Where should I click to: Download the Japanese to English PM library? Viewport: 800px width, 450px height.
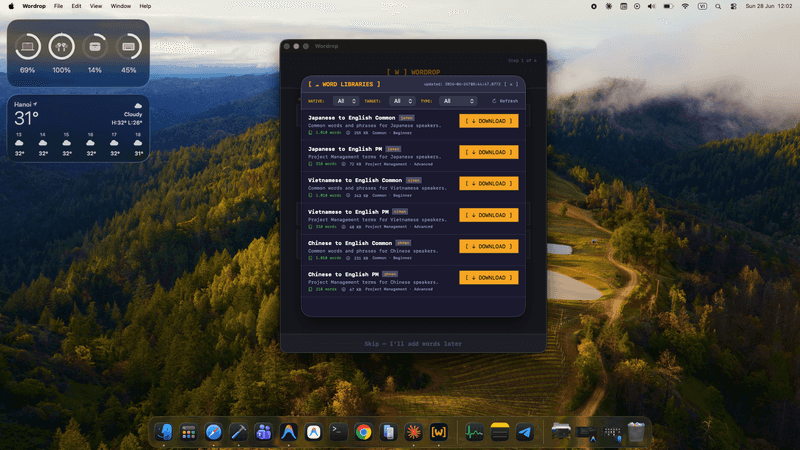point(489,152)
